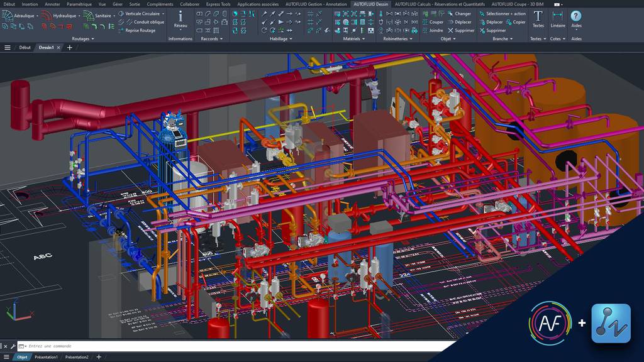Click the Verticale Circulaire tool icon
This screenshot has height=362, width=644.
point(121,14)
